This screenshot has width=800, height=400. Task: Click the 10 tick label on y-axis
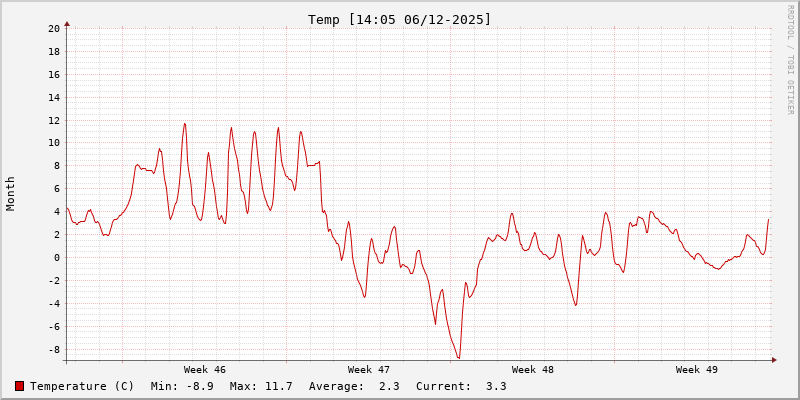(x=54, y=143)
